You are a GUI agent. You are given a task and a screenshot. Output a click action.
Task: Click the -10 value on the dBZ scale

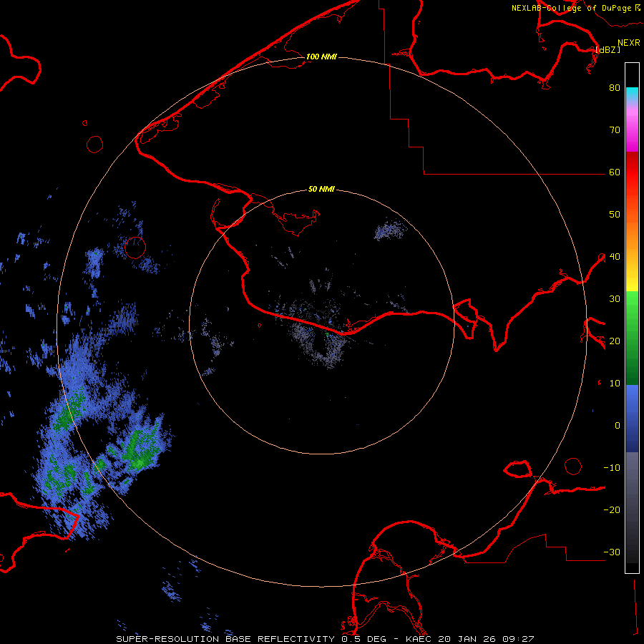coord(612,468)
